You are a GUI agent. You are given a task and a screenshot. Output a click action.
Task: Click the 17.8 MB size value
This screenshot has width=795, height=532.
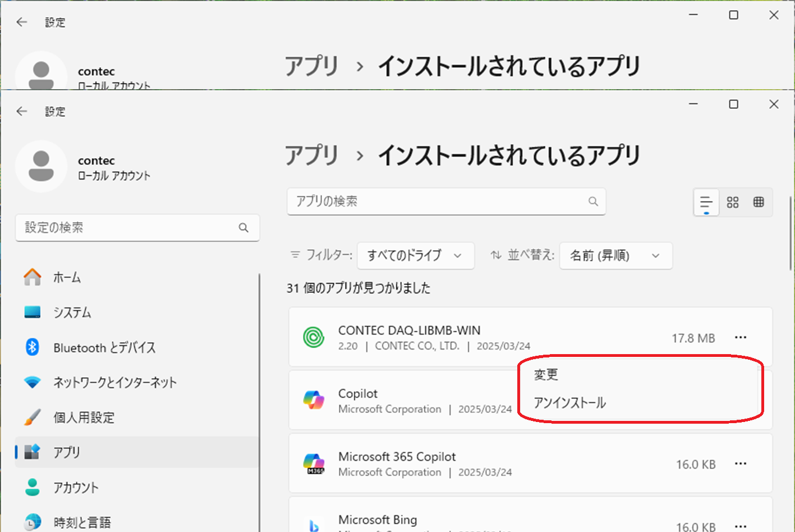[x=693, y=338]
